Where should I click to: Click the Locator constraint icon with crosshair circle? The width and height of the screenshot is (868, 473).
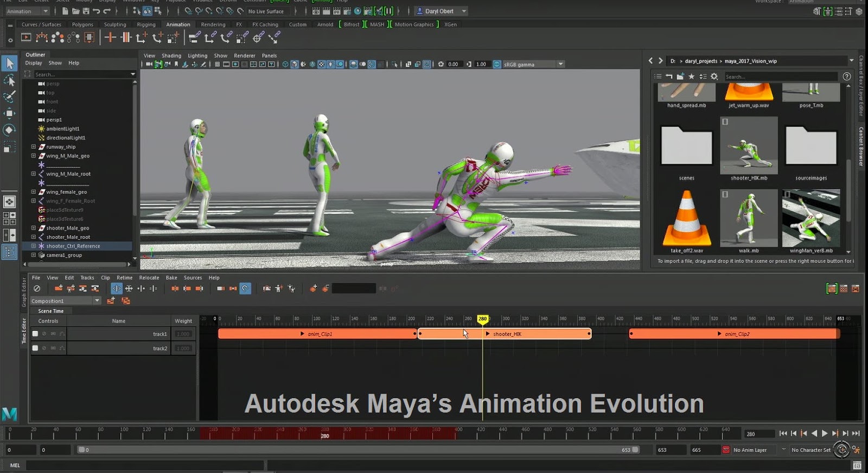point(258,37)
